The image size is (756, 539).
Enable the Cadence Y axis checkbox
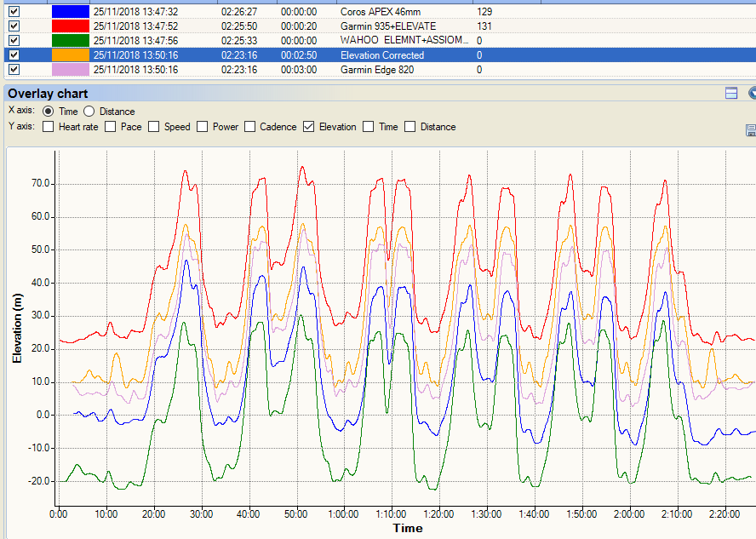pos(249,127)
